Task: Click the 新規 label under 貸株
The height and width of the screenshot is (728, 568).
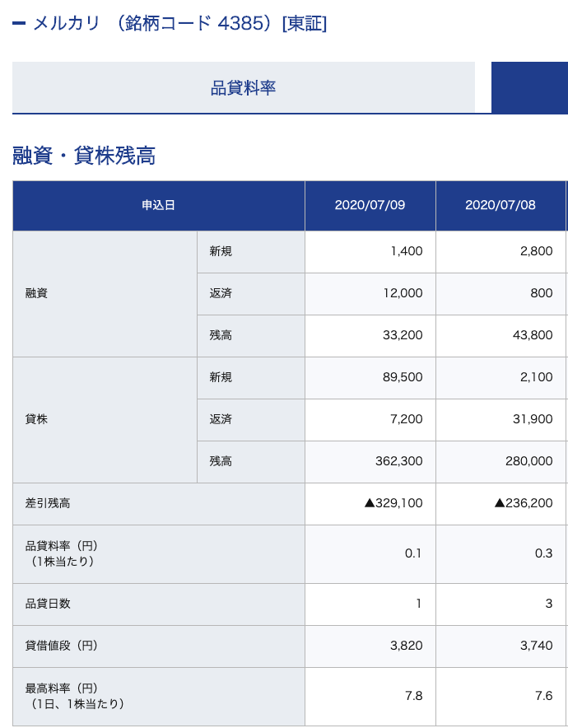Action: [221, 377]
